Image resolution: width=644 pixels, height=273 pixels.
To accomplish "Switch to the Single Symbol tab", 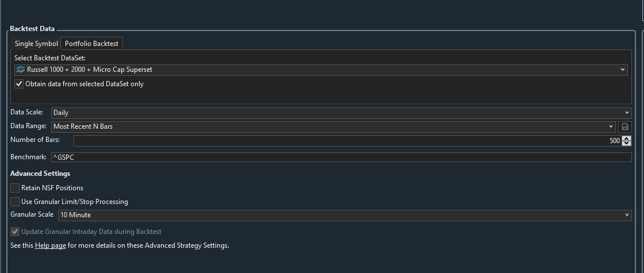I will 36,44.
